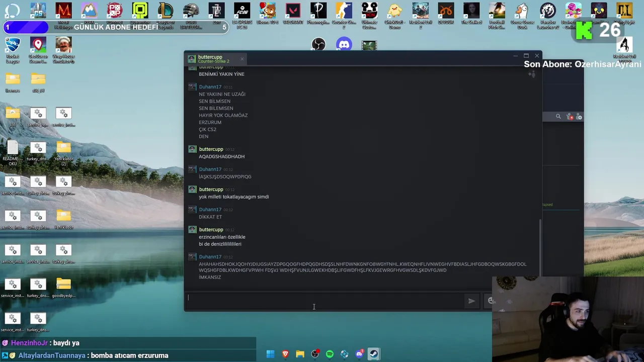Send the chat message arrow button
Screen dimensions: 644x362
(x=471, y=301)
